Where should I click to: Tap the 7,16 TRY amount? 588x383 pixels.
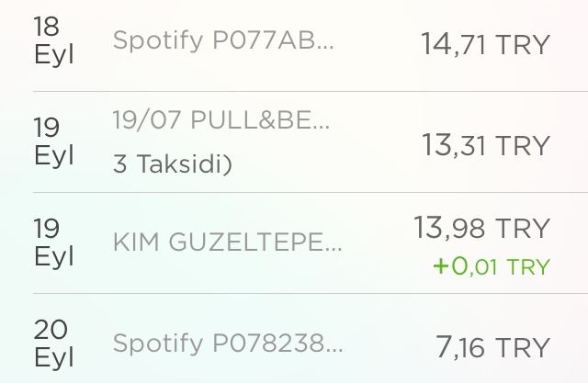pos(492,346)
